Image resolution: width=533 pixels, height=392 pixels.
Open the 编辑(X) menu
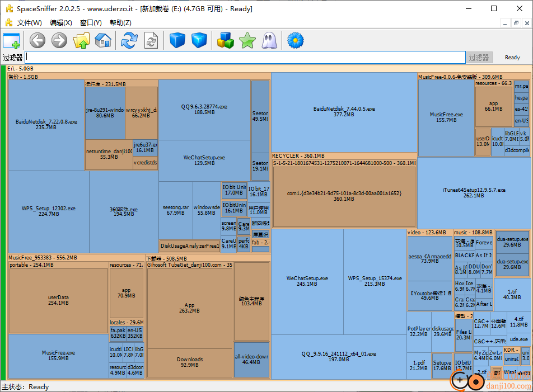click(61, 23)
